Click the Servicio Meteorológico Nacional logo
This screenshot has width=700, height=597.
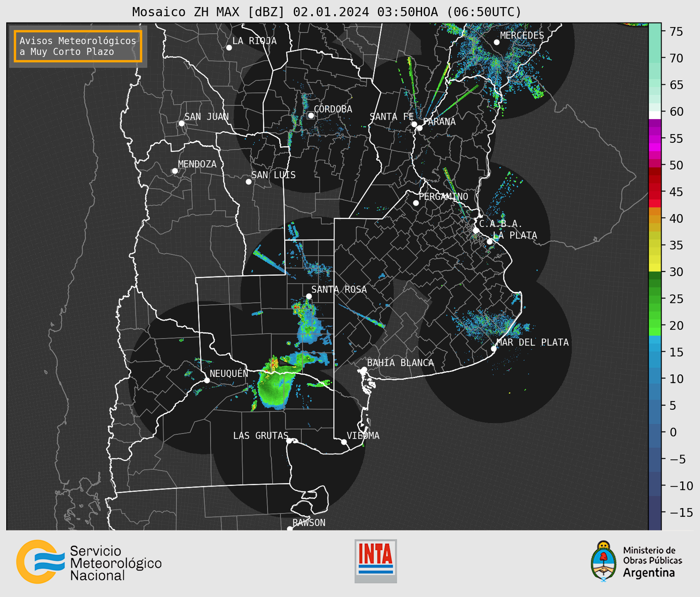pyautogui.click(x=89, y=562)
